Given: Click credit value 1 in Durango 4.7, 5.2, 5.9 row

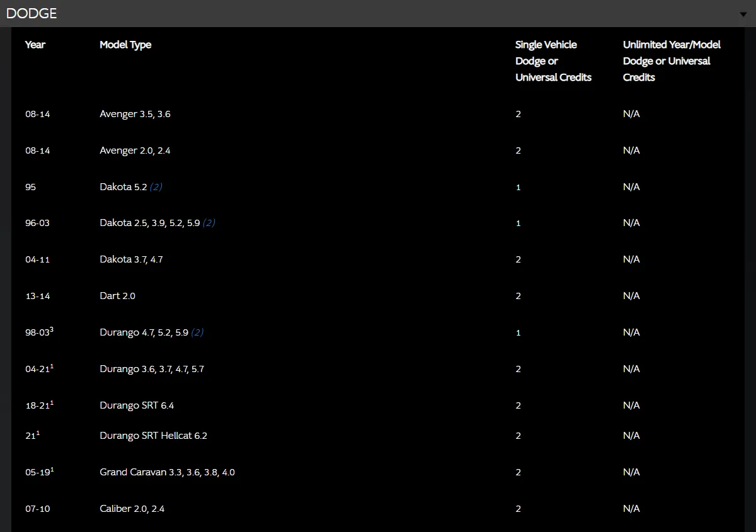Looking at the screenshot, I should (518, 333).
